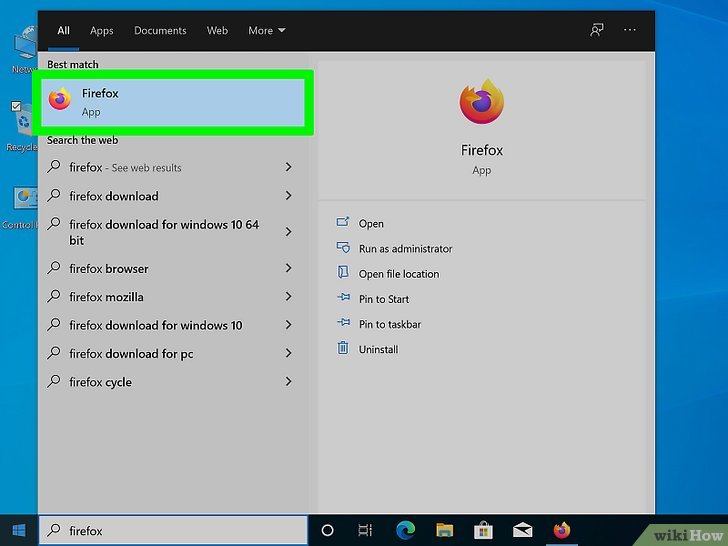Open File Explorer from the taskbar
The width and height of the screenshot is (728, 546).
pos(444,530)
